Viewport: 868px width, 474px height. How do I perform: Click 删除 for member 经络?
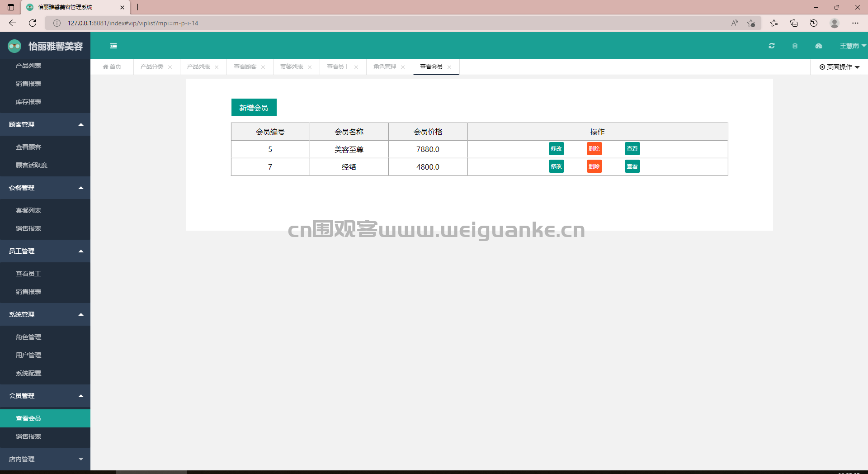594,166
